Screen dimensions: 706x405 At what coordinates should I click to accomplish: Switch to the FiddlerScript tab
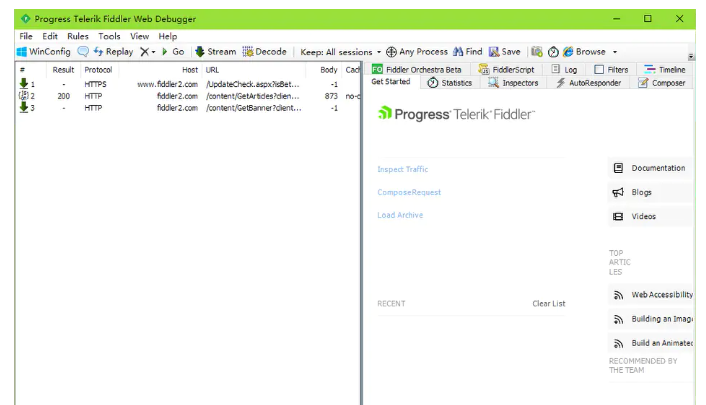[x=507, y=69]
